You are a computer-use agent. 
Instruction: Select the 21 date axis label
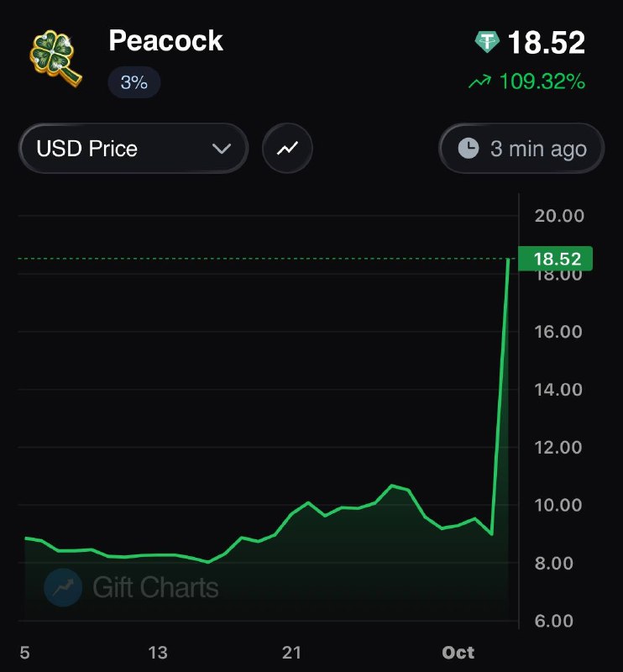pos(291,653)
